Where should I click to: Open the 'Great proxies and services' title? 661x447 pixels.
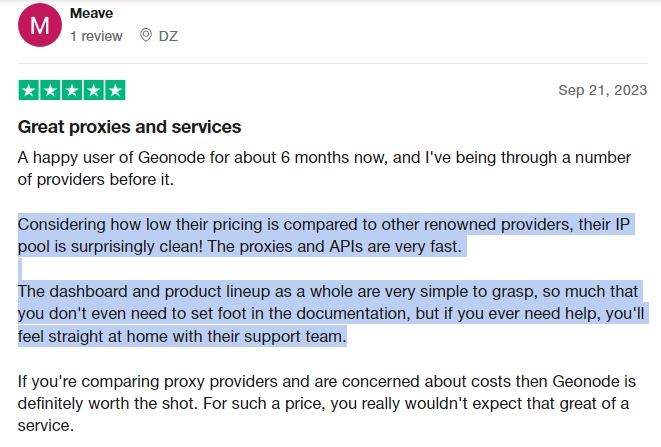(129, 127)
